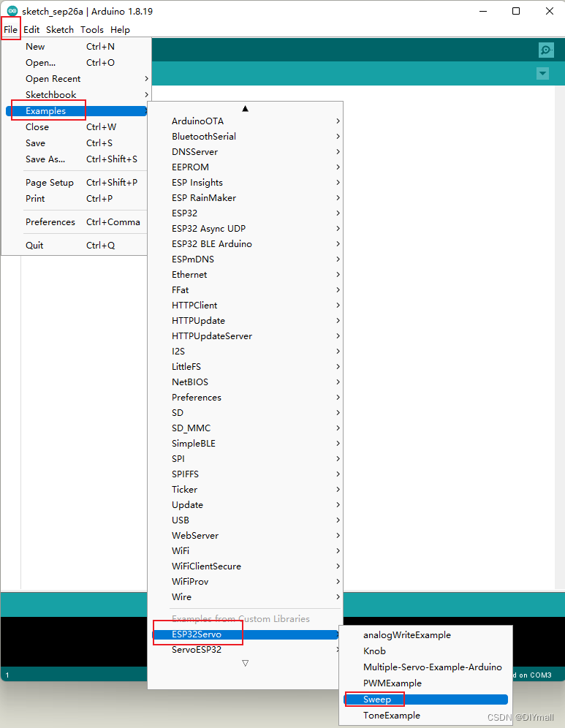This screenshot has height=728, width=565.
Task: Open SimpleBLE examples submenu
Action: pyautogui.click(x=246, y=443)
